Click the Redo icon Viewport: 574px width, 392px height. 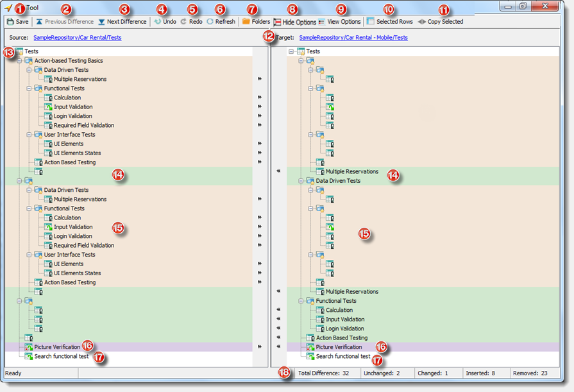pyautogui.click(x=184, y=22)
